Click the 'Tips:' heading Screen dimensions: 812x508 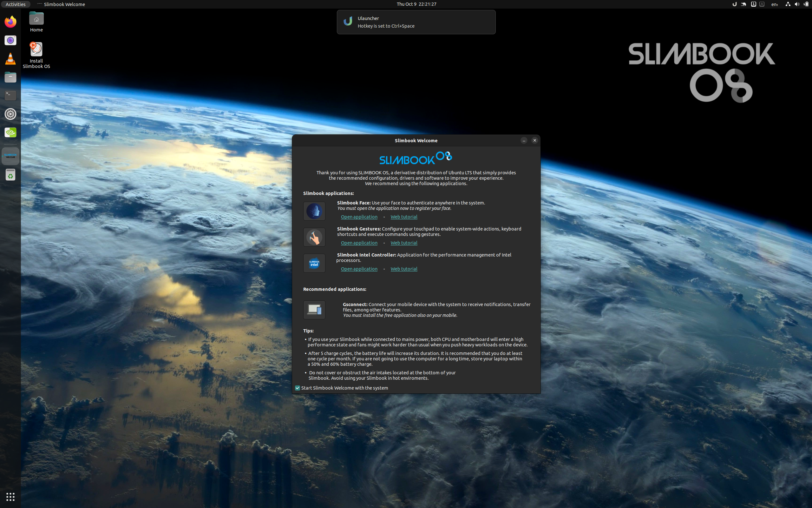[x=308, y=331]
